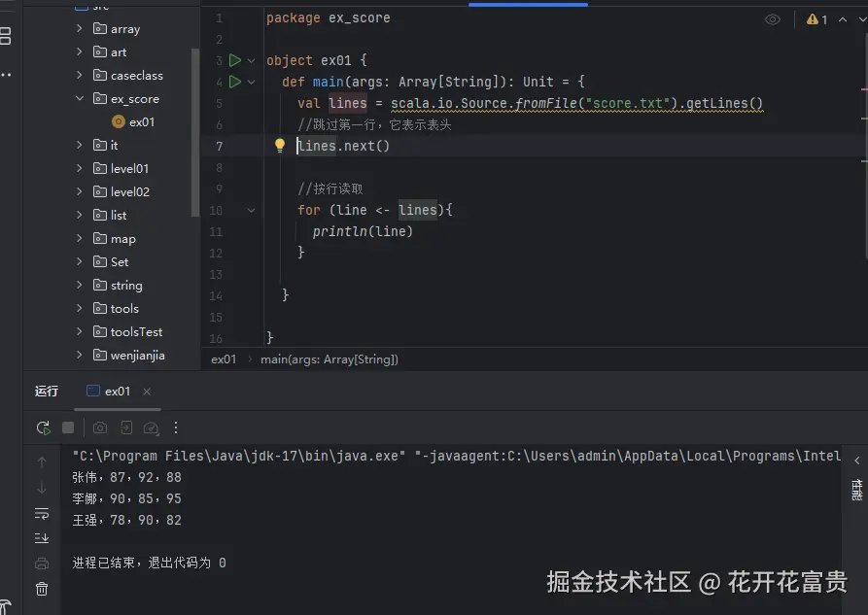Run object ex01 from gutter arrow
The width and height of the screenshot is (868, 615).
pos(235,60)
